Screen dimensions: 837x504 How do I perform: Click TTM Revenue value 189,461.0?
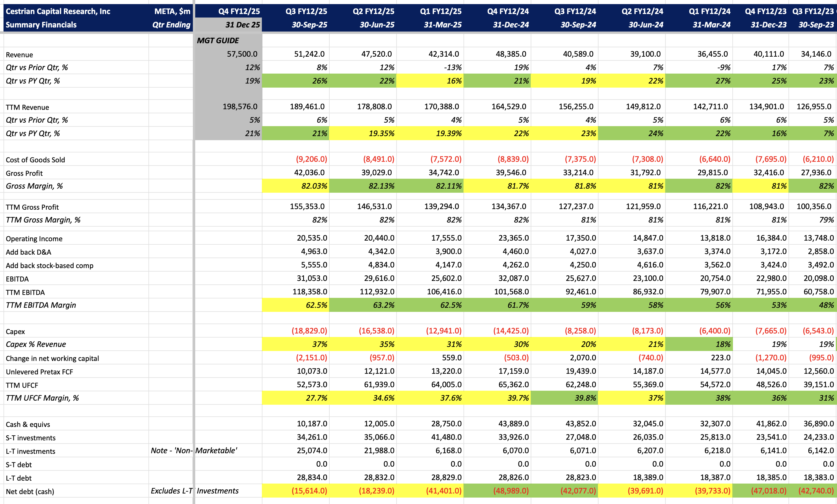(307, 107)
